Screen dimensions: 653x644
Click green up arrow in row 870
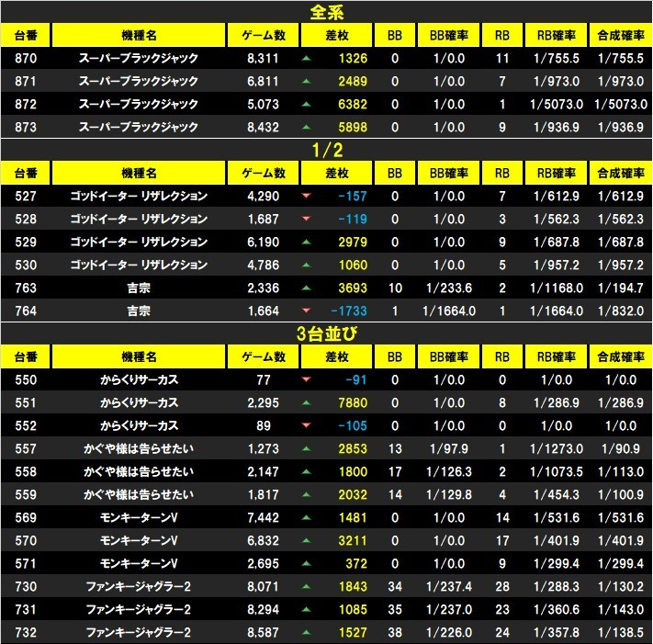coord(306,58)
